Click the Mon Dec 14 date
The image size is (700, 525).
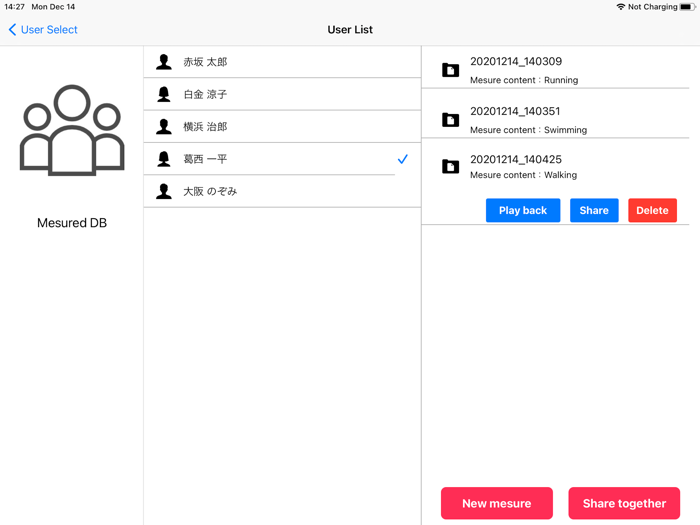(53, 7)
